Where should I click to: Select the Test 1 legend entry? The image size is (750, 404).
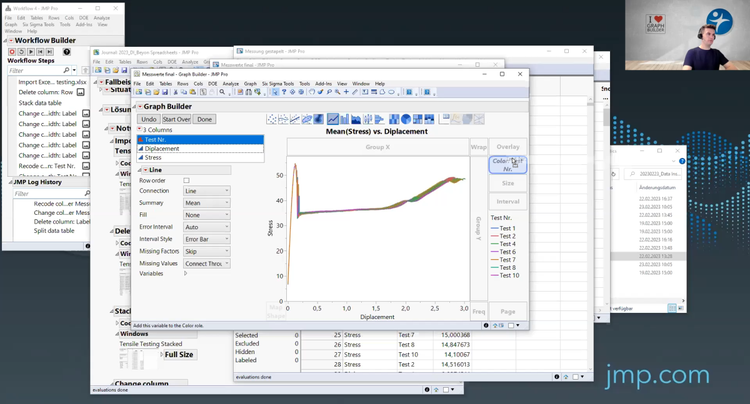505,226
